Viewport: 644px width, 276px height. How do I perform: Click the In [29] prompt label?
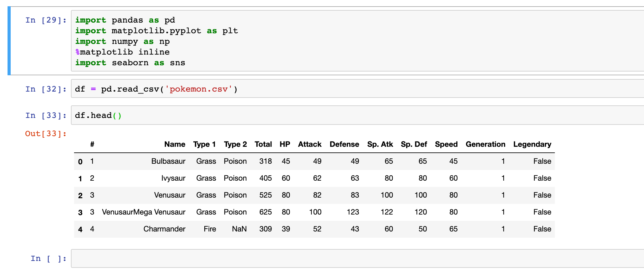[46, 20]
